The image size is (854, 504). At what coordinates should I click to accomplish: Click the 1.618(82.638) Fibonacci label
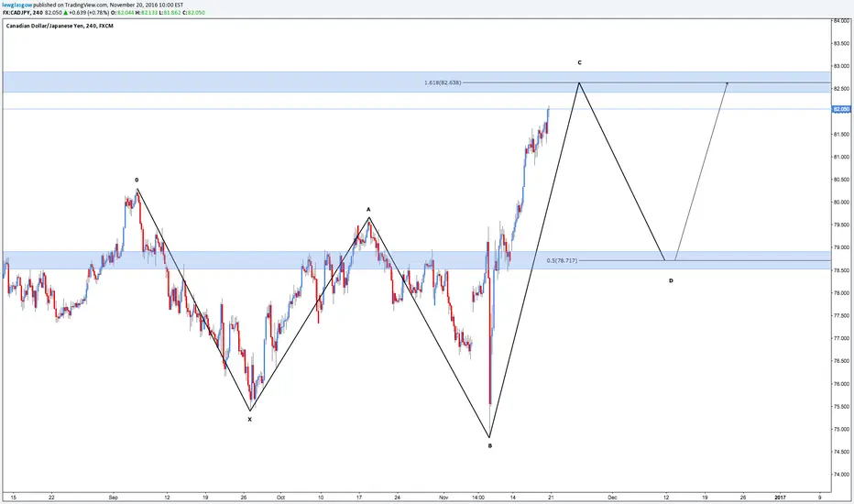[443, 82]
